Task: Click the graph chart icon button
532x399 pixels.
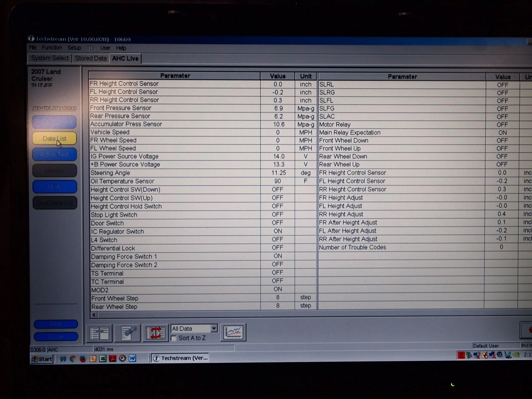Action: (x=233, y=332)
